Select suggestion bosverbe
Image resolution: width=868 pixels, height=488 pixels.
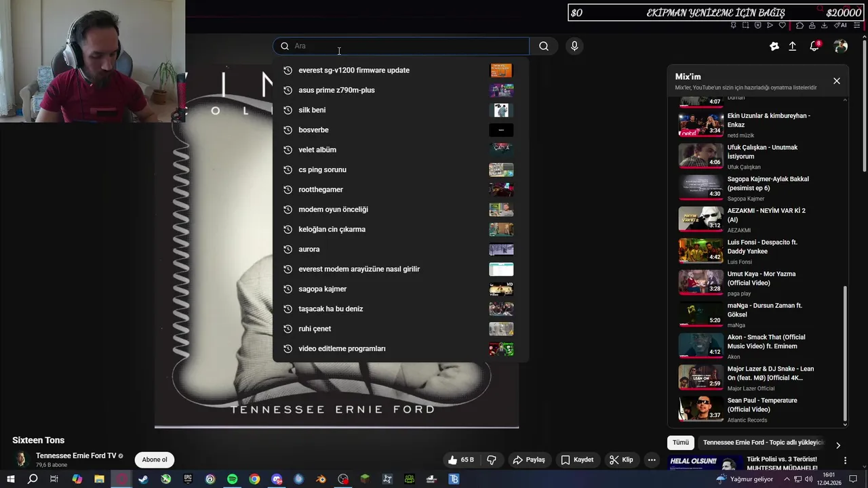tap(400, 130)
